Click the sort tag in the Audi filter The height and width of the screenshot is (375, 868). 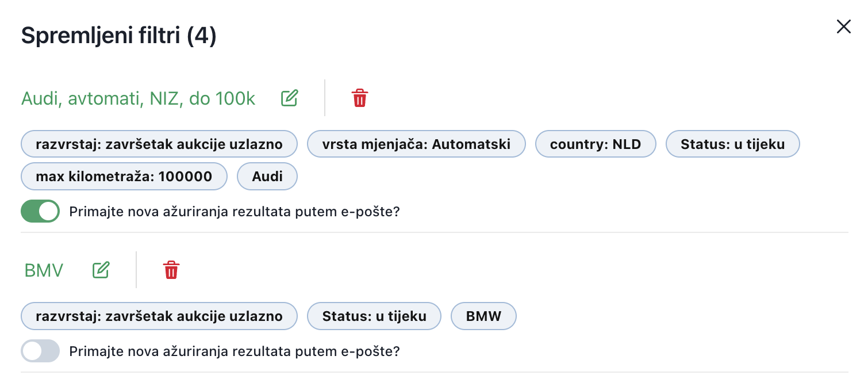coord(159,144)
